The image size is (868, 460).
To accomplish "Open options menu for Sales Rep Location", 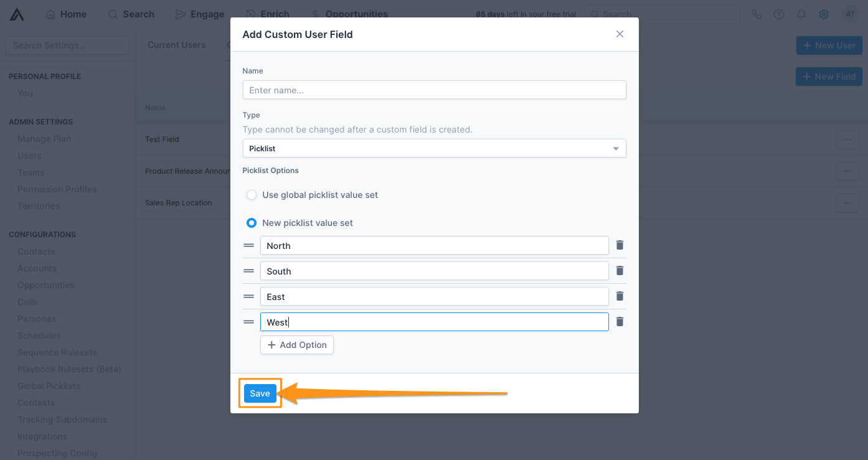I will [x=847, y=203].
